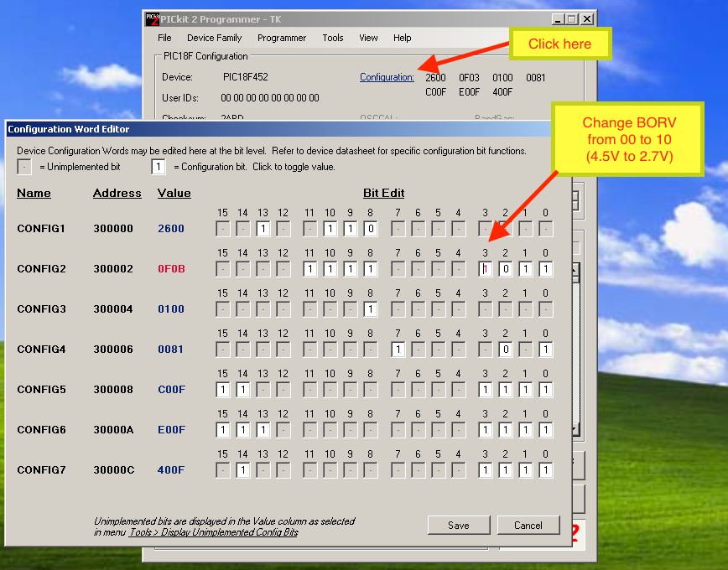Toggle bit 8 of CONFIG3
Viewport: 728px width, 570px height.
pos(371,309)
